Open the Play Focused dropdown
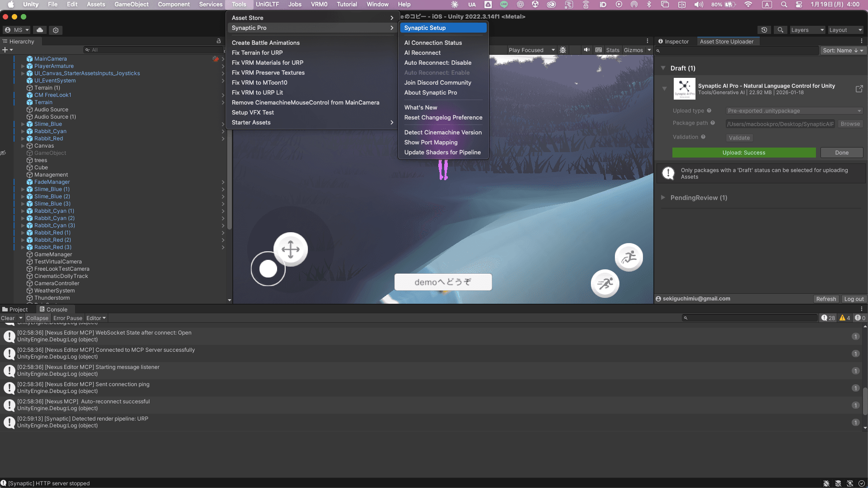This screenshot has width=868, height=488. point(530,50)
